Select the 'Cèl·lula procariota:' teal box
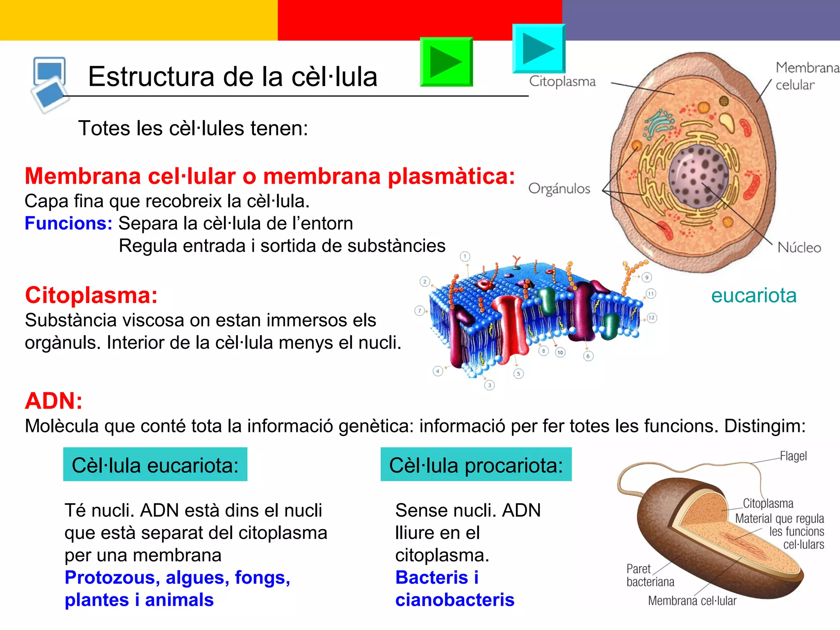 point(476,465)
